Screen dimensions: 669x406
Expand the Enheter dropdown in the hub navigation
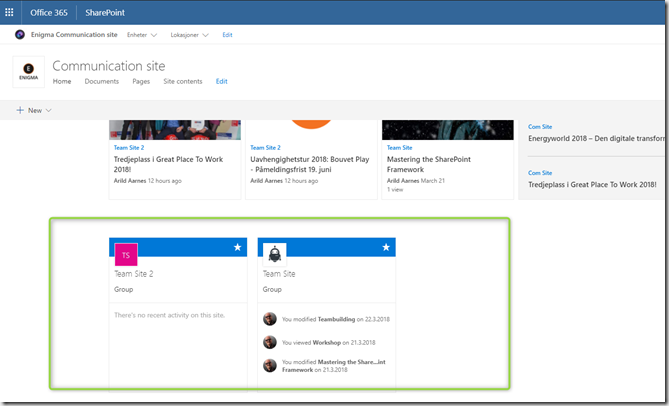coord(142,35)
